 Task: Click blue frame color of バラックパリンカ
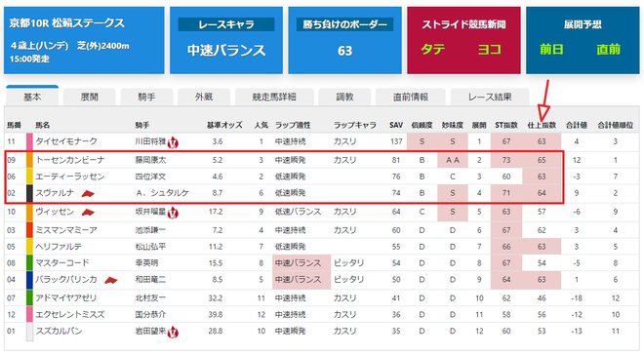29,280
